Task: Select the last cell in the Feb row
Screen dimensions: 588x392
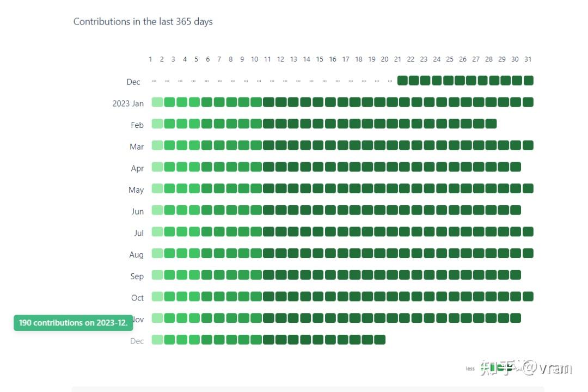Action: pyautogui.click(x=491, y=124)
